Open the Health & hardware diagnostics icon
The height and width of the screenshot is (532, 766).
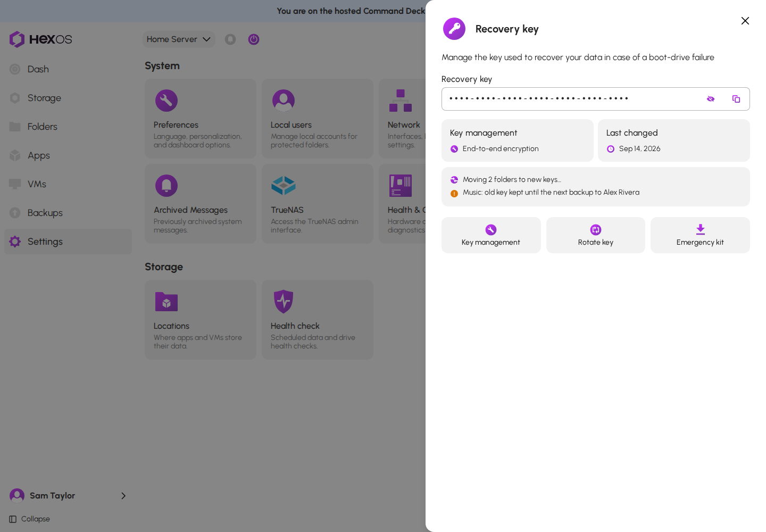coord(401,186)
